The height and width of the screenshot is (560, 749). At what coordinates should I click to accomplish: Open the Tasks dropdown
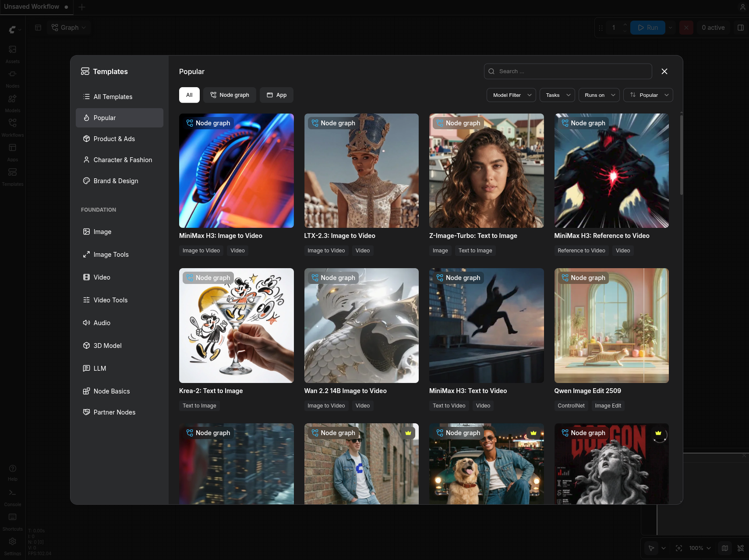(557, 95)
